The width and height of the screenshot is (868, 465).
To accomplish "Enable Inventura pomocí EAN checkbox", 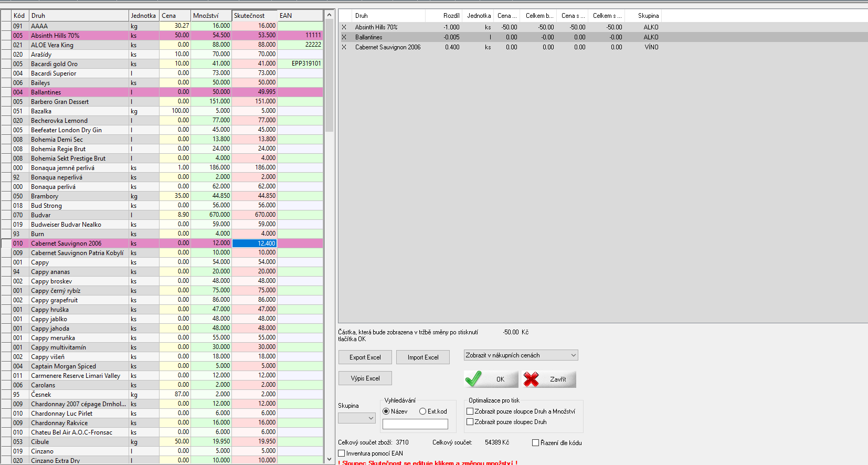I will click(342, 453).
